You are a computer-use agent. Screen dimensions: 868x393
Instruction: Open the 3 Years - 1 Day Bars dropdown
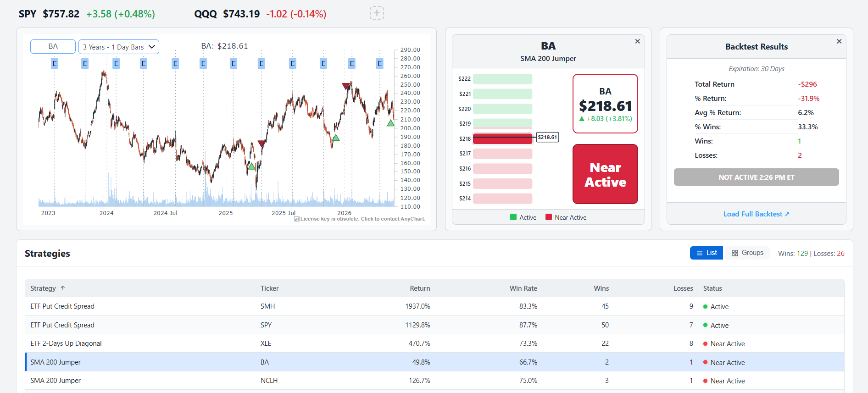coord(119,47)
